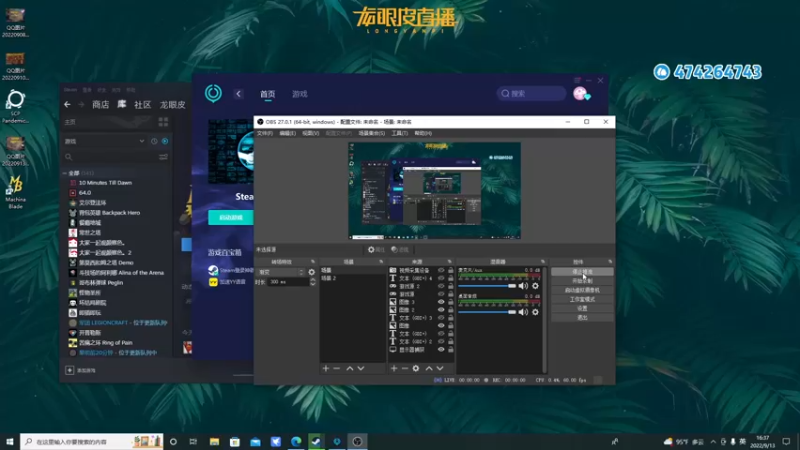The image size is (800, 450).
Task: Open the transition type dropdown
Action: tap(281, 272)
